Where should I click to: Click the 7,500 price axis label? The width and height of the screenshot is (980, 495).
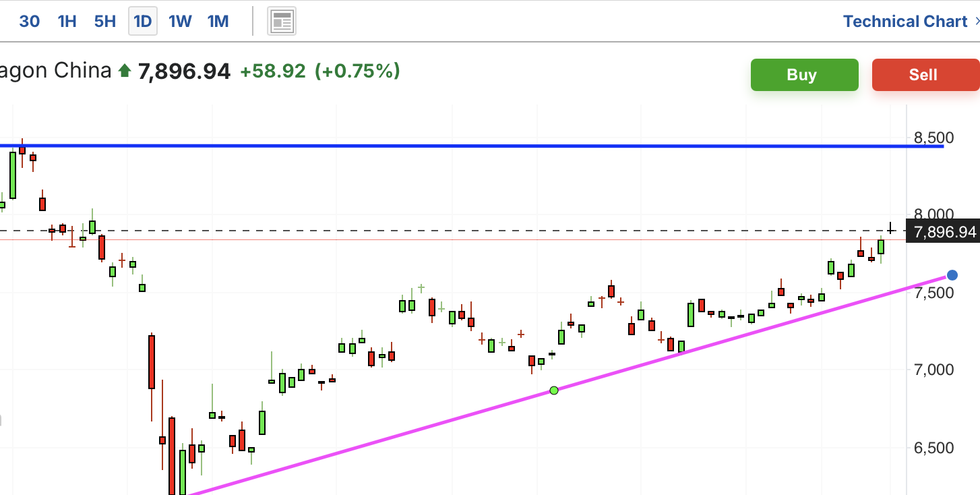click(933, 292)
